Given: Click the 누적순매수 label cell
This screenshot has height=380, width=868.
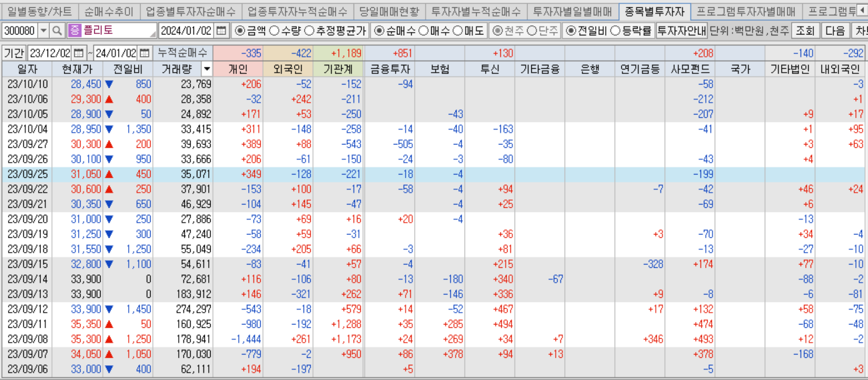Looking at the screenshot, I should coord(183,53).
